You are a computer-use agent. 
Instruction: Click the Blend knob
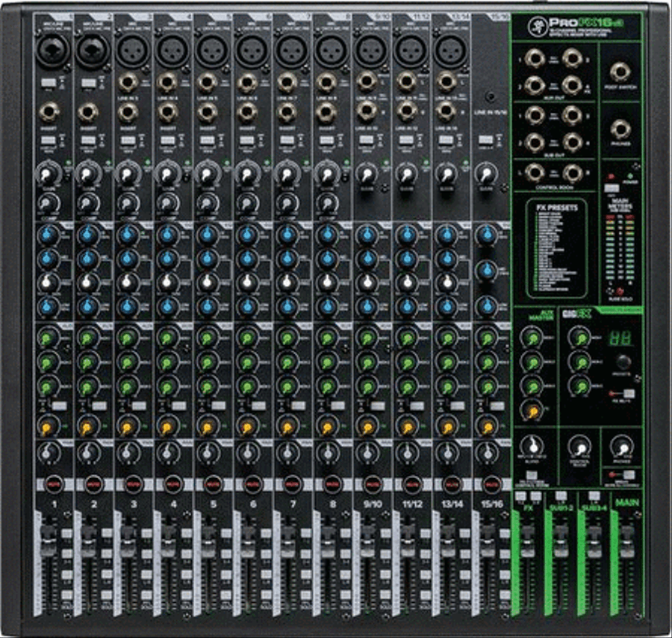click(x=532, y=446)
